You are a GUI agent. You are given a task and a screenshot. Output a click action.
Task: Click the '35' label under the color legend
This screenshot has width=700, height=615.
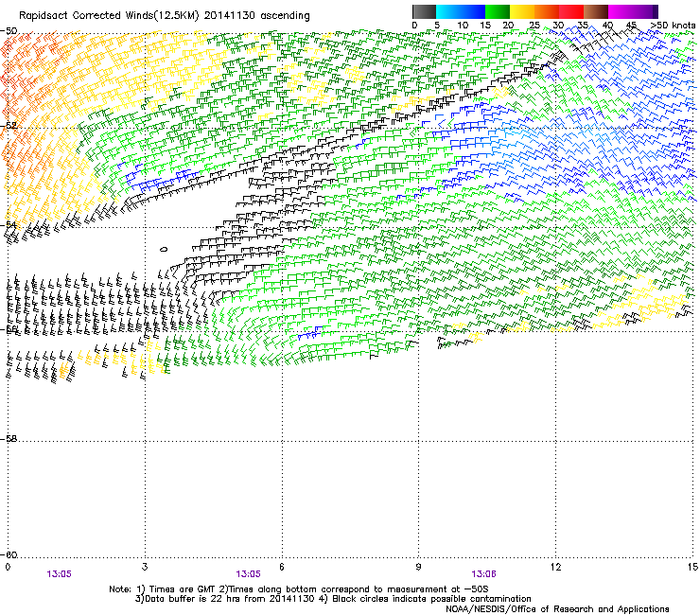tap(583, 26)
